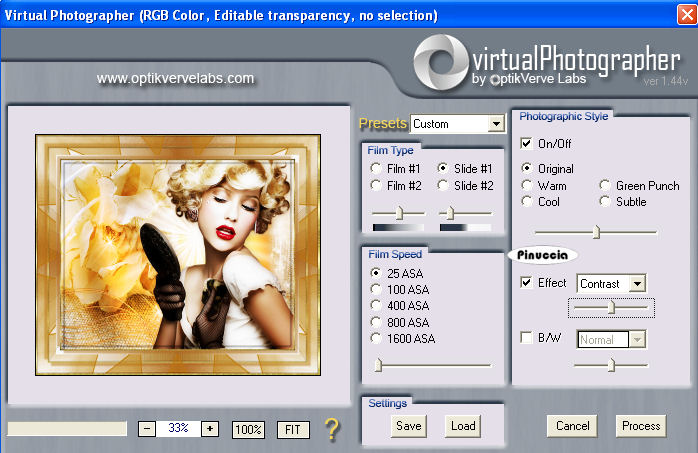Click the Process button

(641, 426)
